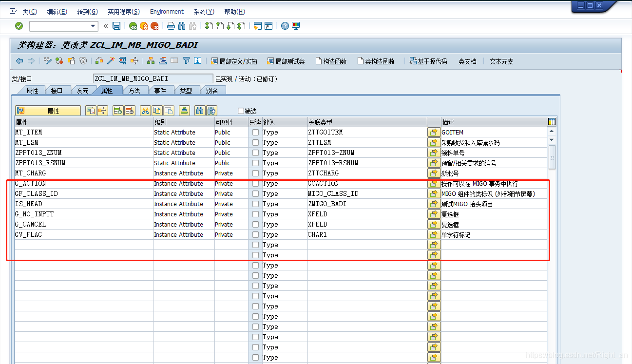
Task: Click blue left arrow in application toolbar
Action: pos(19,61)
